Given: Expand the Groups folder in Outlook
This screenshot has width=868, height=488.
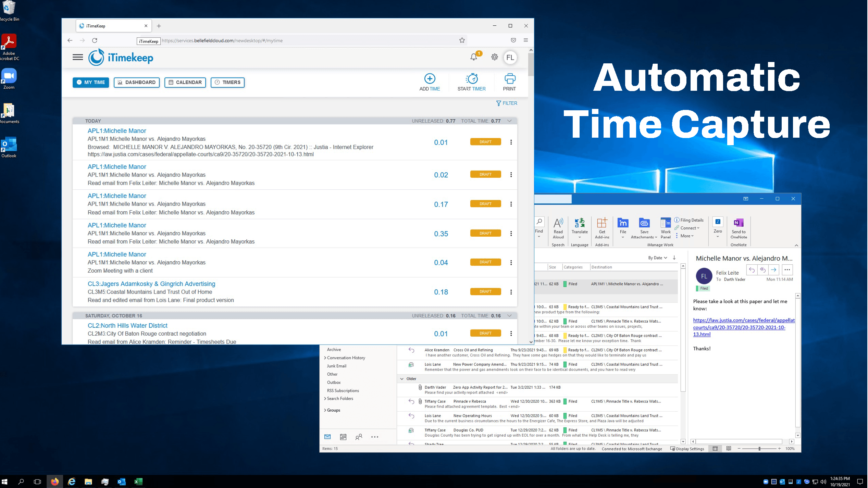Looking at the screenshot, I should pyautogui.click(x=325, y=410).
